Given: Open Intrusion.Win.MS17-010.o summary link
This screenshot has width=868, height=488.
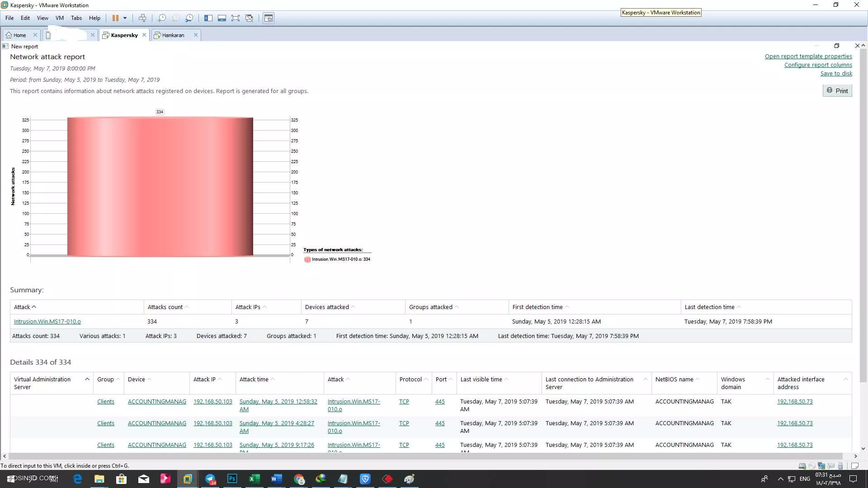Looking at the screenshot, I should pyautogui.click(x=47, y=322).
